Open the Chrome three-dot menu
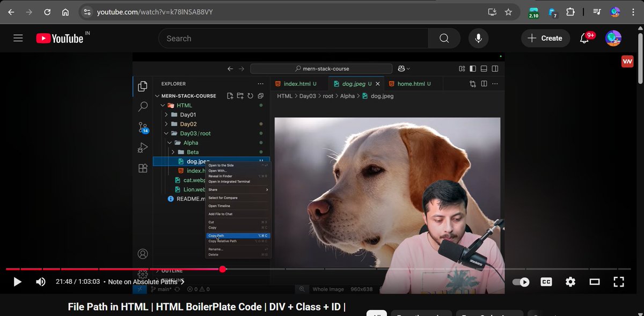This screenshot has width=644, height=316. click(633, 12)
